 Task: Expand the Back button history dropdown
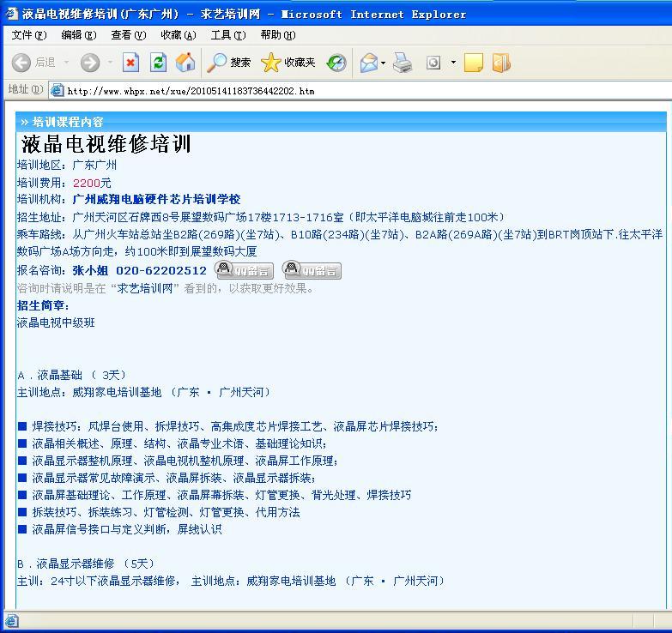pyautogui.click(x=64, y=63)
